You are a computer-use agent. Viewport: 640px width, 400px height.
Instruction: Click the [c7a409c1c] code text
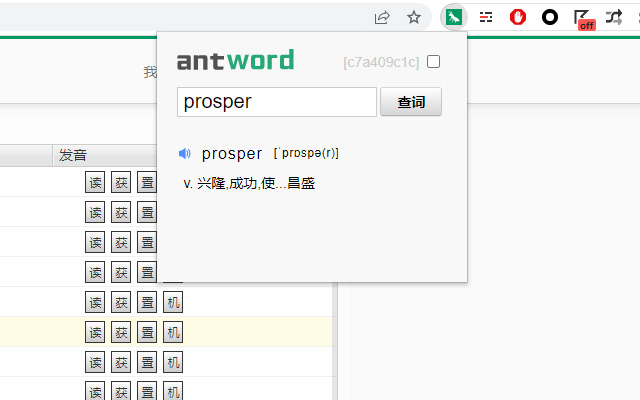pos(381,62)
